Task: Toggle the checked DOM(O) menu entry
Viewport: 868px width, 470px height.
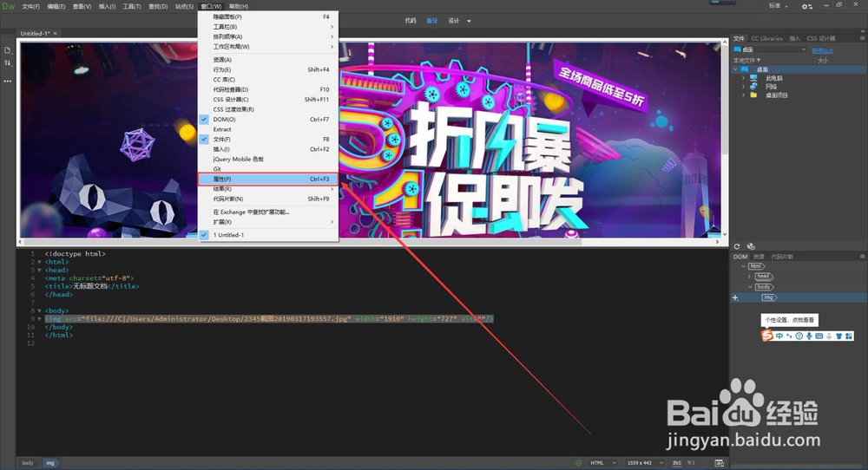Action: click(268, 120)
